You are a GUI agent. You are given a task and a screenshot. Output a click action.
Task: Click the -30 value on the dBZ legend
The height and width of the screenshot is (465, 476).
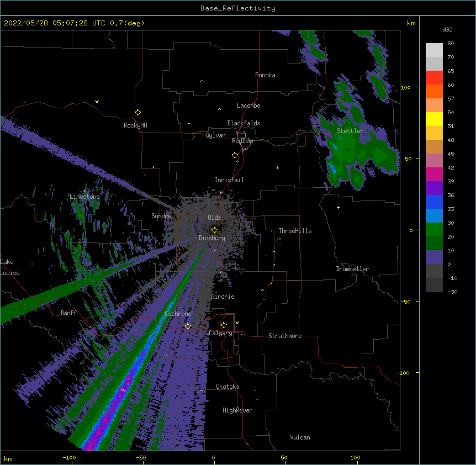click(x=452, y=292)
